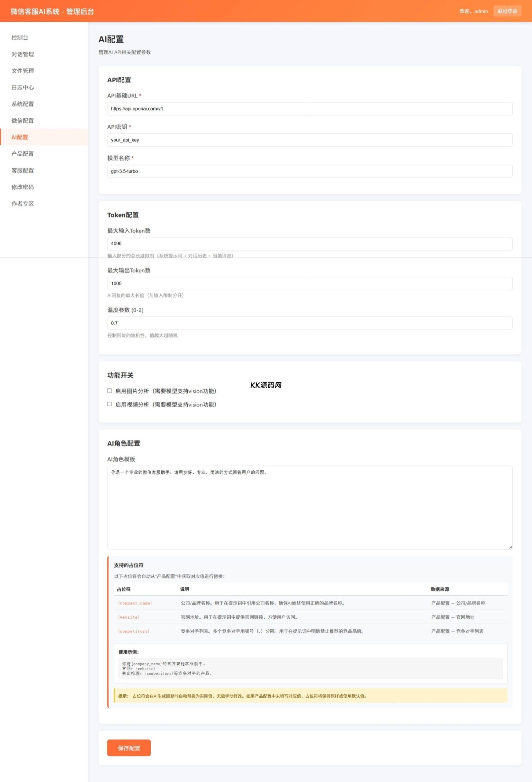
Task: Select 微信配置 in the sidebar
Action: click(23, 120)
